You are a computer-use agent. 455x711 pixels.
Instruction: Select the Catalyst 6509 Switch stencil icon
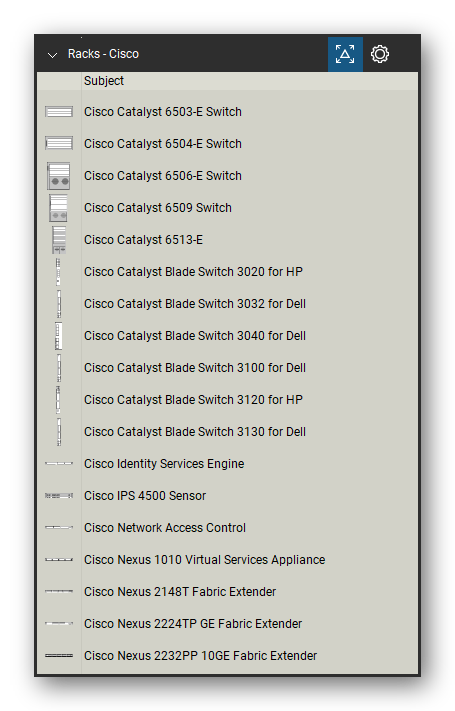(59, 208)
